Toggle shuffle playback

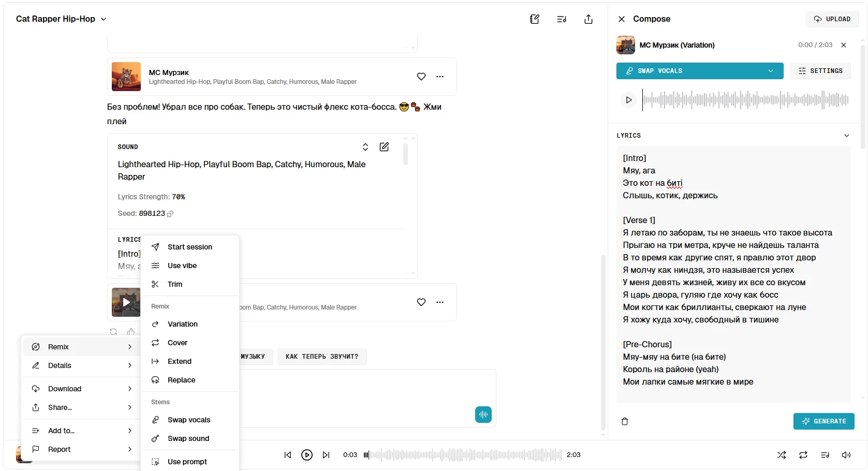782,455
